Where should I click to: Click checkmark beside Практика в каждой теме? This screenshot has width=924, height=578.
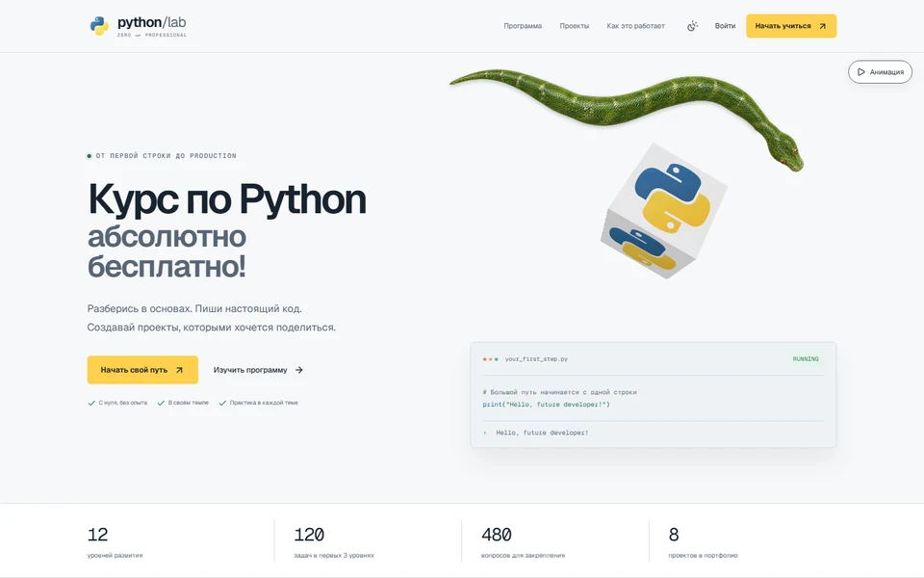coord(222,403)
